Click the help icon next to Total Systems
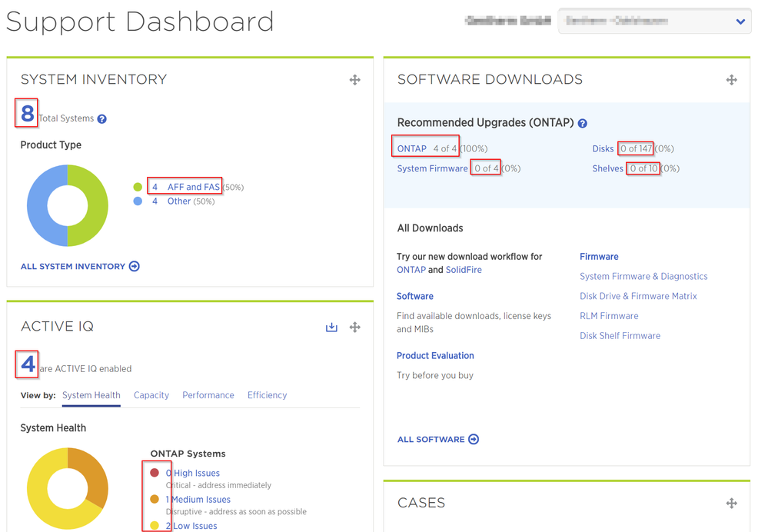Screen dimensions: 768x532 pyautogui.click(x=101, y=119)
